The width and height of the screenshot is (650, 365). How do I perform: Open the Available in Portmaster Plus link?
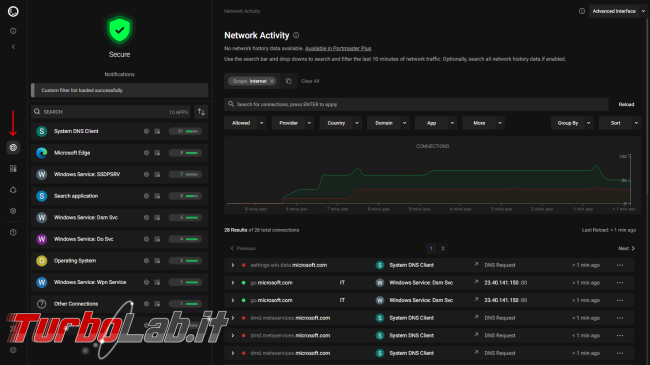tap(338, 49)
